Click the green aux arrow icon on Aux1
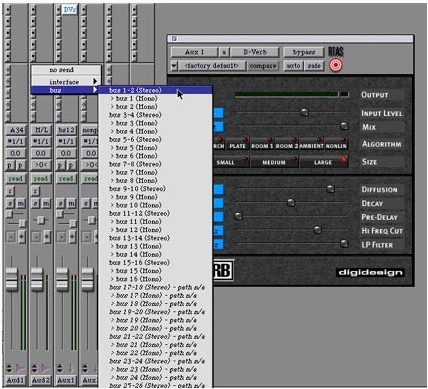Screen dimensions: 428x389 71,368
